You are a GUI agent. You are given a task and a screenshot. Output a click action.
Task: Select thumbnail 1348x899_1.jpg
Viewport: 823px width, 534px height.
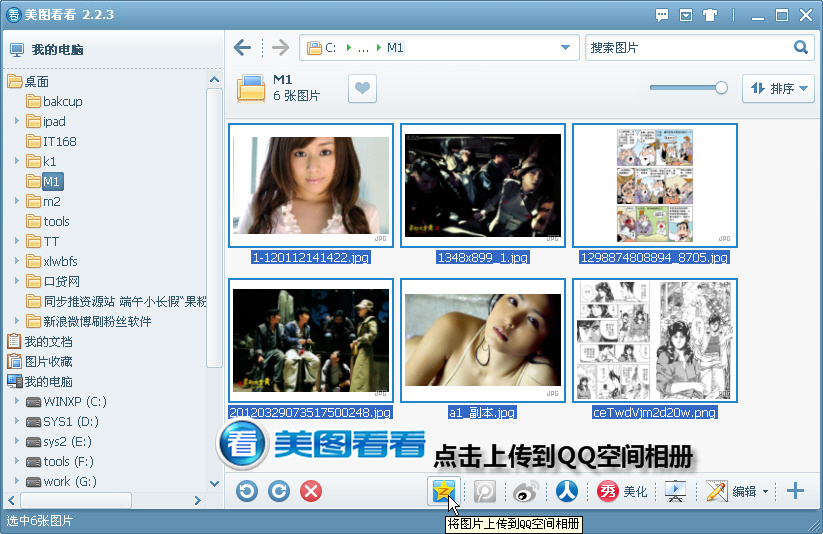483,185
